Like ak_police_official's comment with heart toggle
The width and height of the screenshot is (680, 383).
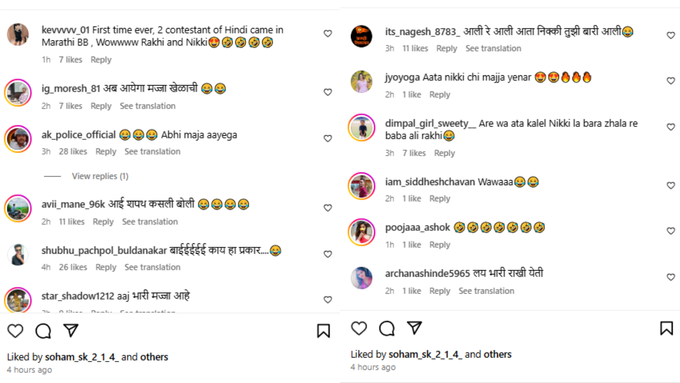tap(328, 138)
